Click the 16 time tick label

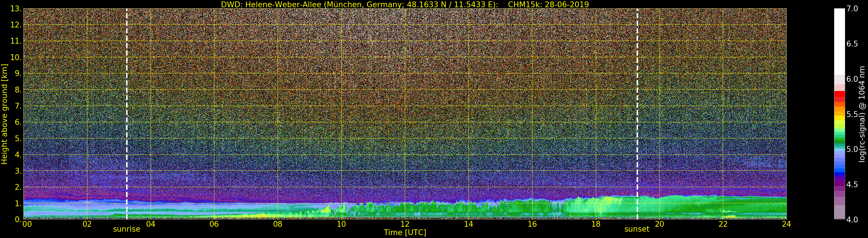pos(532,224)
